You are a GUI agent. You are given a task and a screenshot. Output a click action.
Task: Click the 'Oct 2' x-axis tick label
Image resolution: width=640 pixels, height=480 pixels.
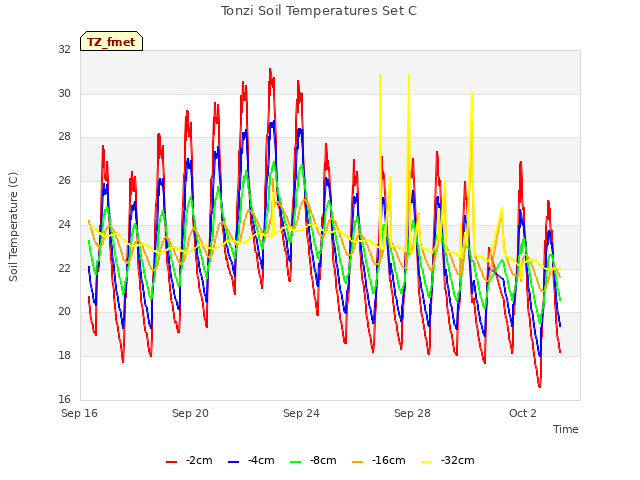click(523, 413)
